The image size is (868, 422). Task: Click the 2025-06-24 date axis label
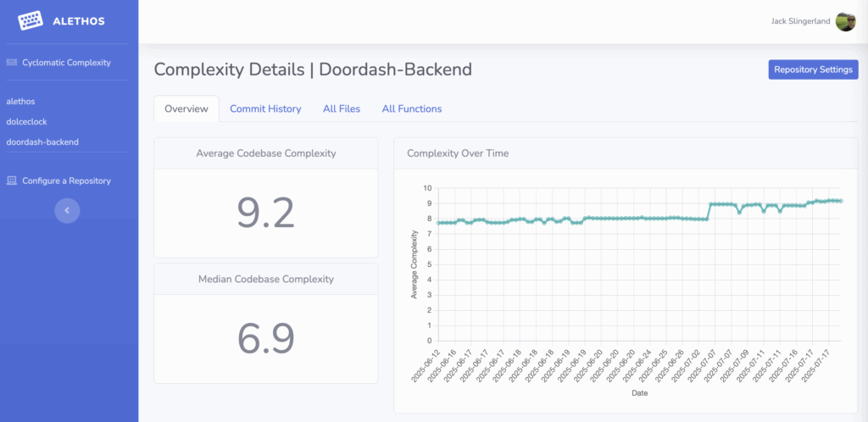[637, 365]
